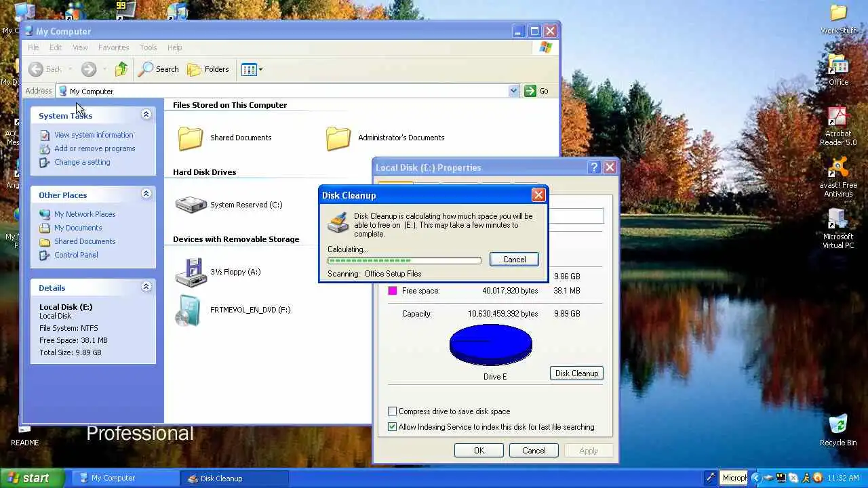Open the address bar dropdown arrow

(x=513, y=91)
